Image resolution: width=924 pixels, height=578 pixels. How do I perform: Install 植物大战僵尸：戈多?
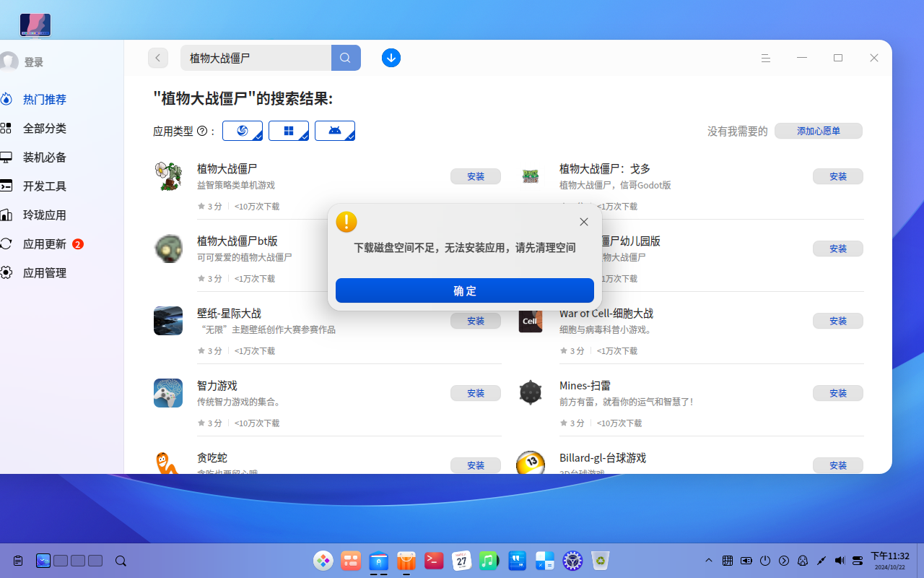(838, 176)
